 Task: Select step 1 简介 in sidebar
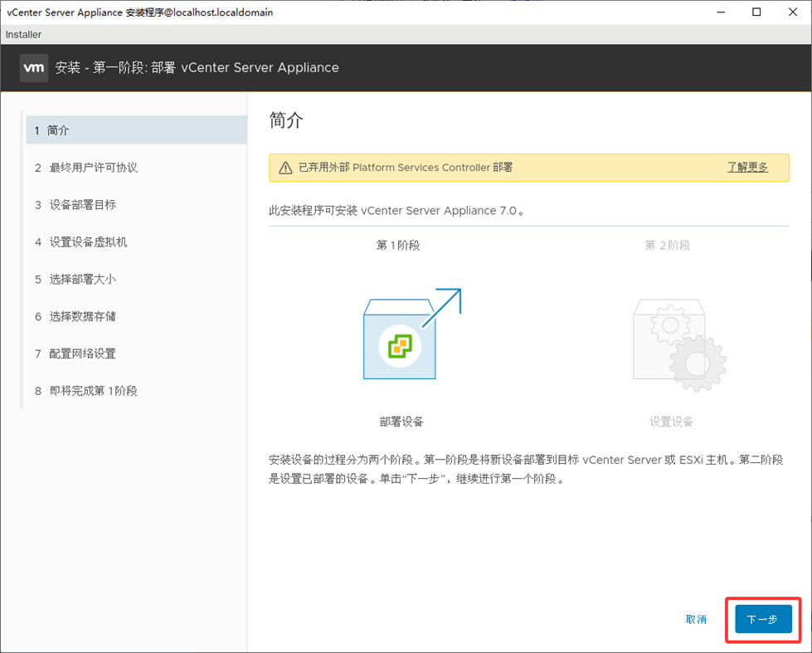[x=58, y=130]
